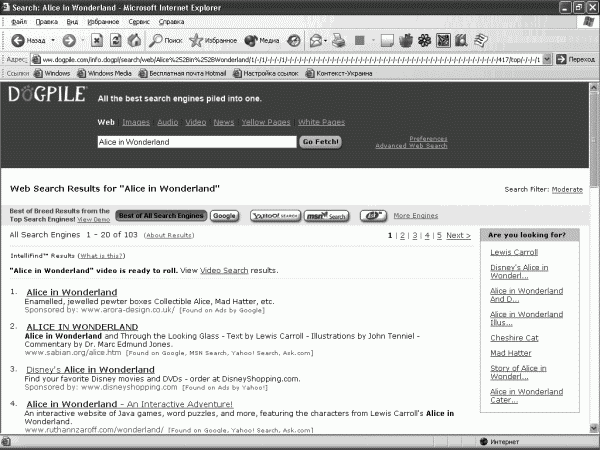Refresh the page using the toolbar icon
Screen dimensions: 600x450
(x=116, y=40)
